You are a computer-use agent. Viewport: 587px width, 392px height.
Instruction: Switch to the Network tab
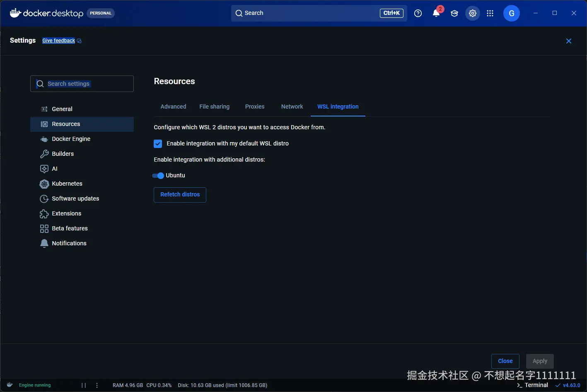coord(292,106)
